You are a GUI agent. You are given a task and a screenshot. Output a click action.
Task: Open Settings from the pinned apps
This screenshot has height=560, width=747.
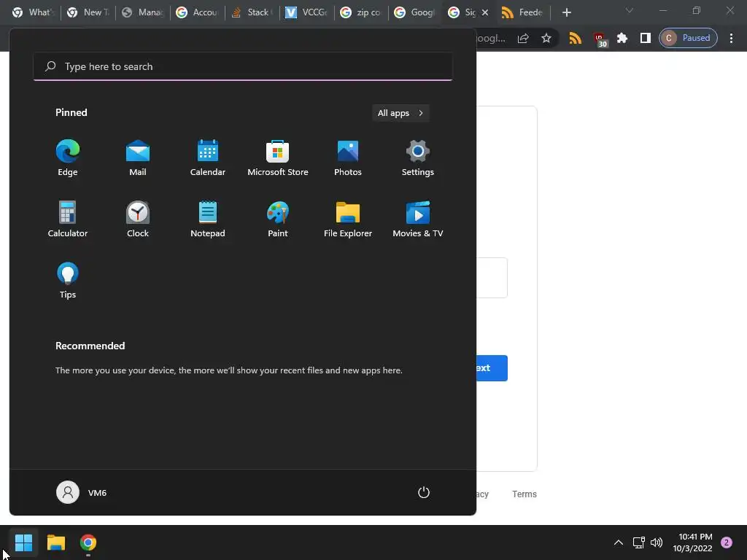pos(418,158)
